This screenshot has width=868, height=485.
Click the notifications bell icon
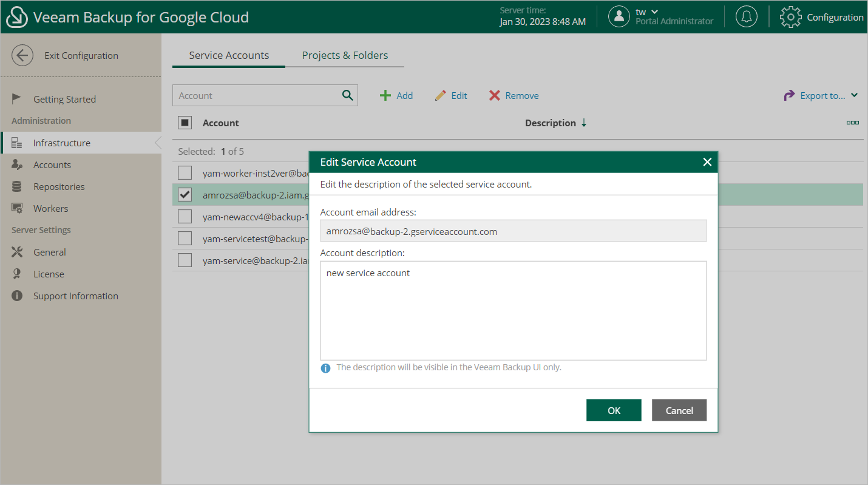pyautogui.click(x=746, y=17)
